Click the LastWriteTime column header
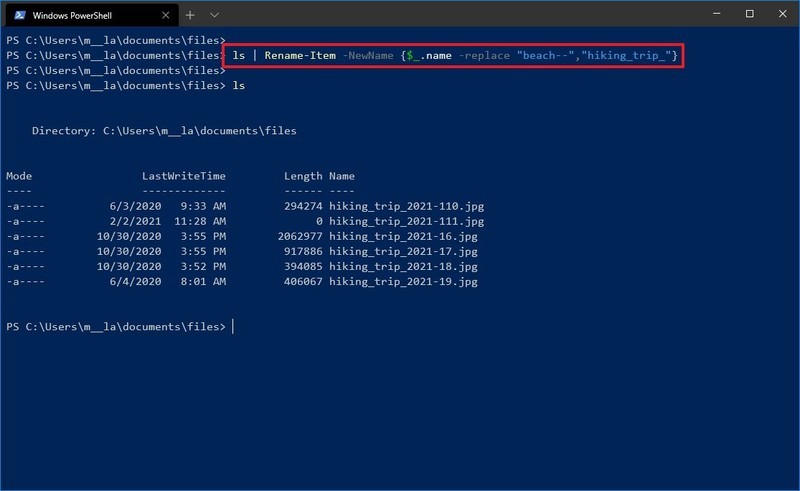 coord(184,176)
